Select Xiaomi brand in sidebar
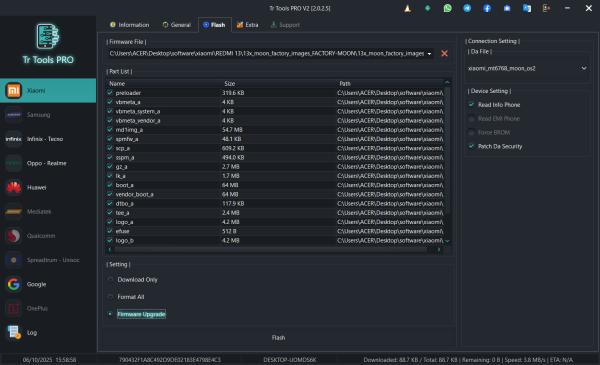Viewport: 600px width, 365px height. pyautogui.click(x=48, y=91)
